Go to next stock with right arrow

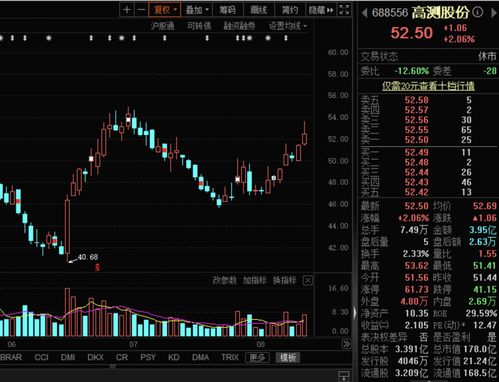click(494, 13)
